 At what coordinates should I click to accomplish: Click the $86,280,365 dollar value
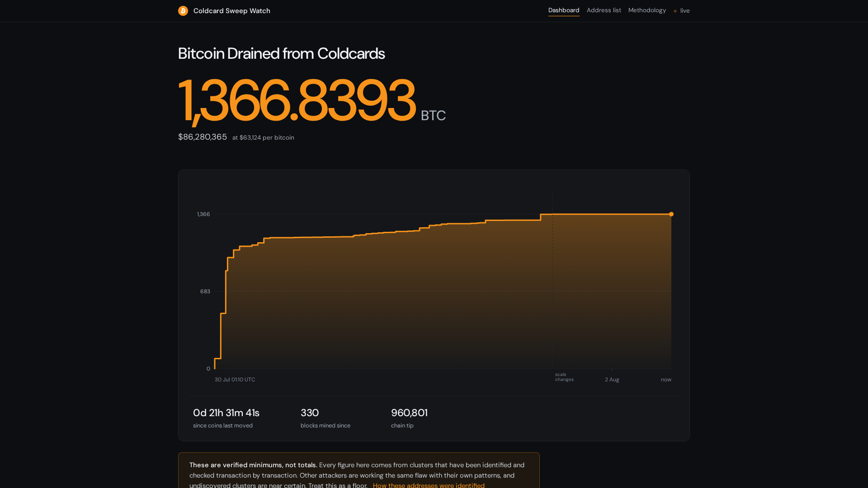[x=203, y=137]
